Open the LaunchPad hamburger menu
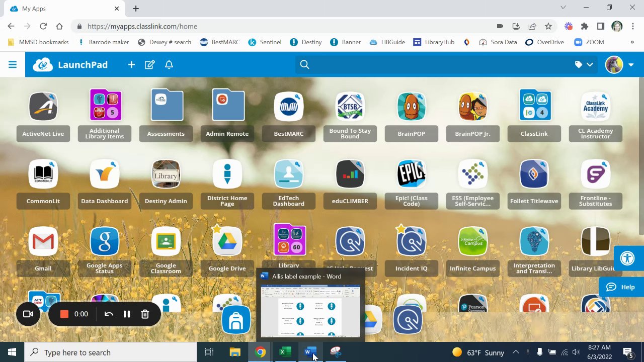This screenshot has width=644, height=362. tap(13, 64)
